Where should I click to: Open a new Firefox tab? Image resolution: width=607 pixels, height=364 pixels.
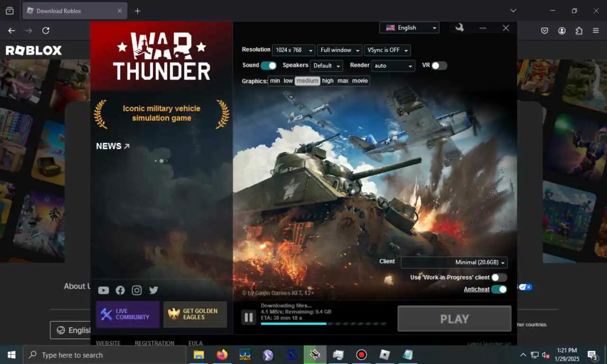pyautogui.click(x=138, y=11)
